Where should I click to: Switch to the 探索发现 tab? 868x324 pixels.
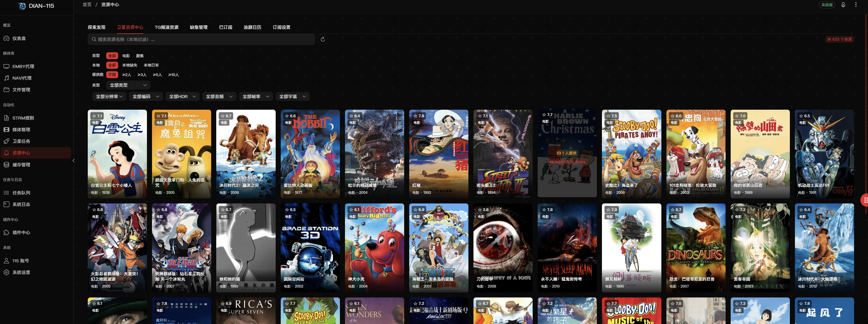click(97, 27)
